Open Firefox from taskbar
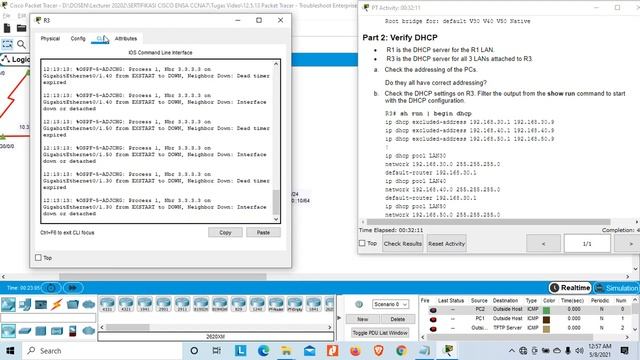This screenshot has height=360, width=640. 355,351
